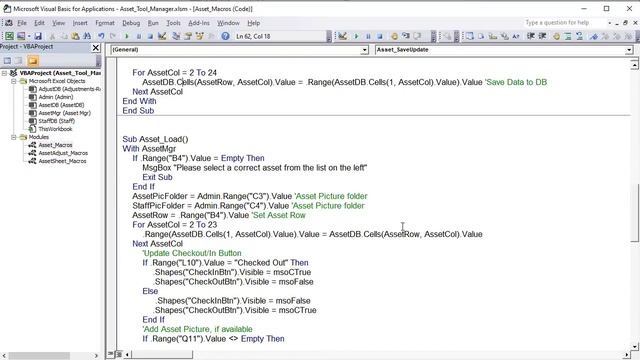Close the Project - VBAProject panel
This screenshot has width=640, height=360.
pyautogui.click(x=96, y=48)
